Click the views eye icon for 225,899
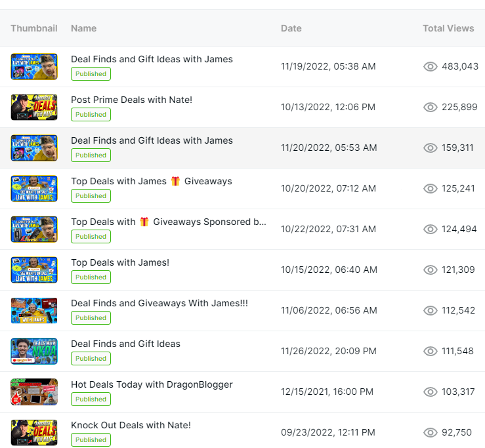 coord(431,107)
